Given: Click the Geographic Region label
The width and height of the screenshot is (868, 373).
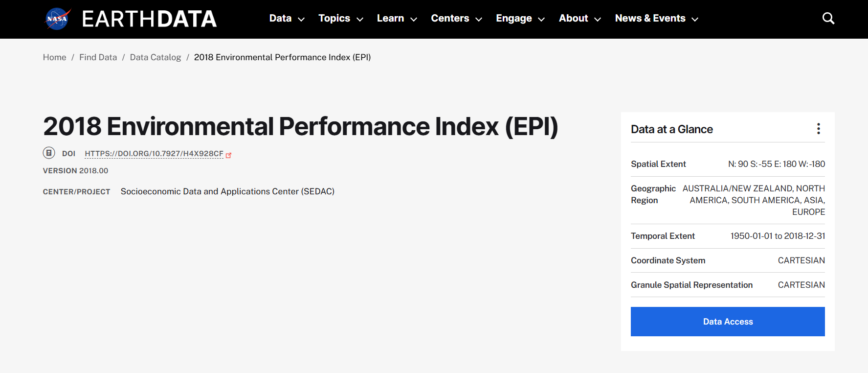Looking at the screenshot, I should point(653,194).
